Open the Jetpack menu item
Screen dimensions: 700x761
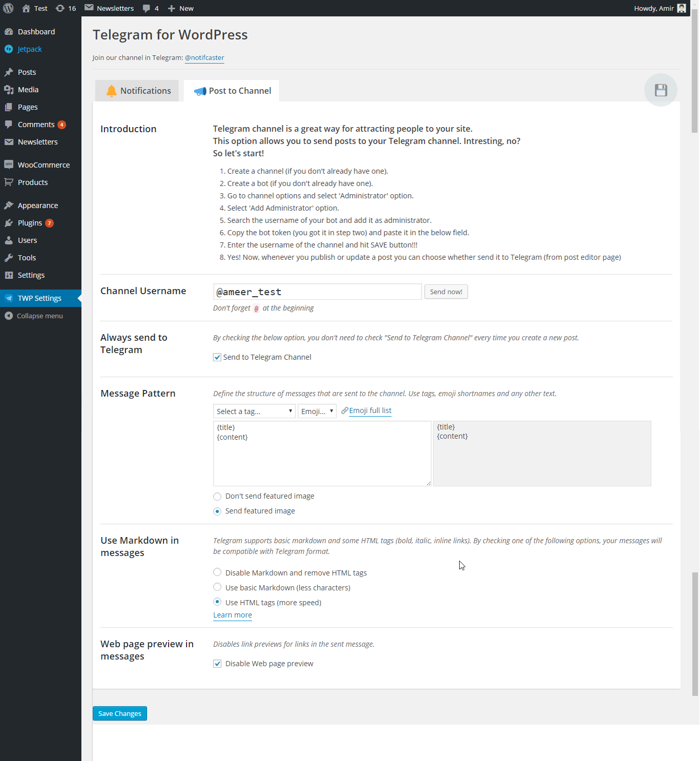(x=40, y=49)
